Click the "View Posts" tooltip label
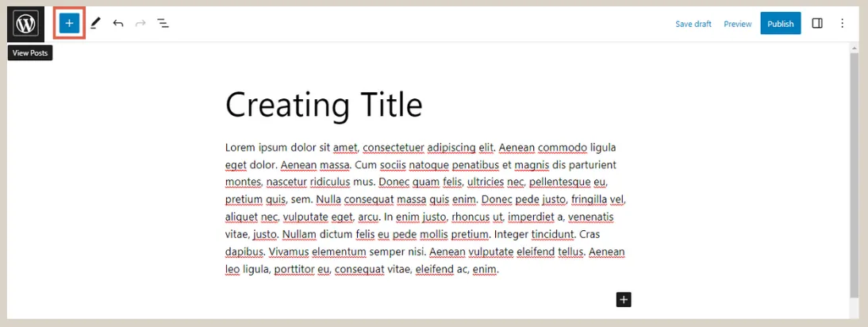 (x=30, y=53)
